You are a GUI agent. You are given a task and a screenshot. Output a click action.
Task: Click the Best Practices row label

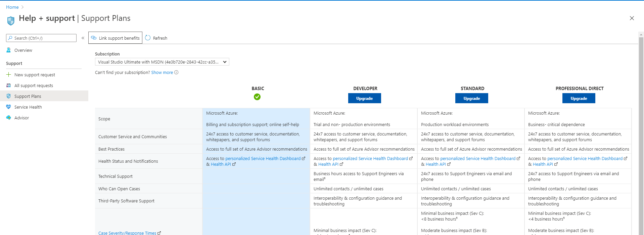111,149
